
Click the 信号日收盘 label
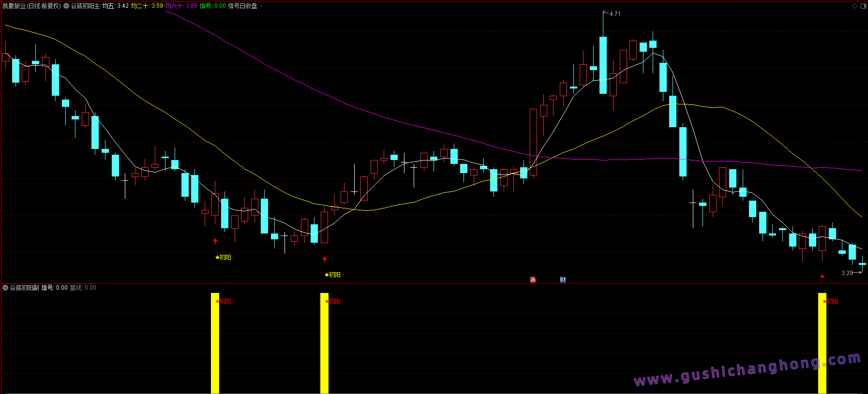245,6
